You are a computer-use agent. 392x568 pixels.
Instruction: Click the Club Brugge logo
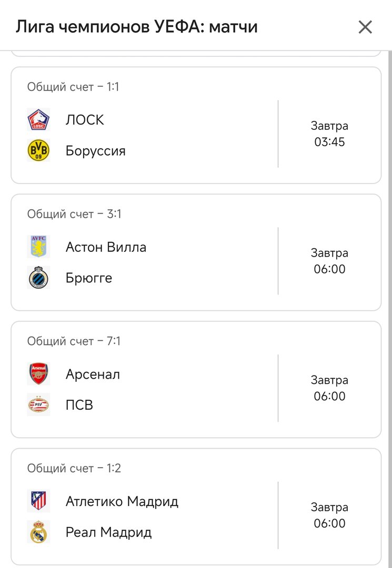(38, 278)
